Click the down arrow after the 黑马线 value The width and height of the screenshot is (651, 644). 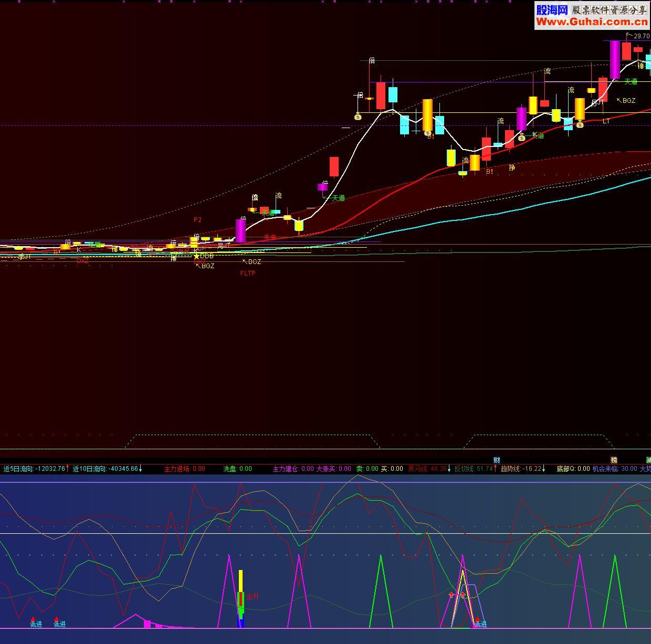[449, 469]
